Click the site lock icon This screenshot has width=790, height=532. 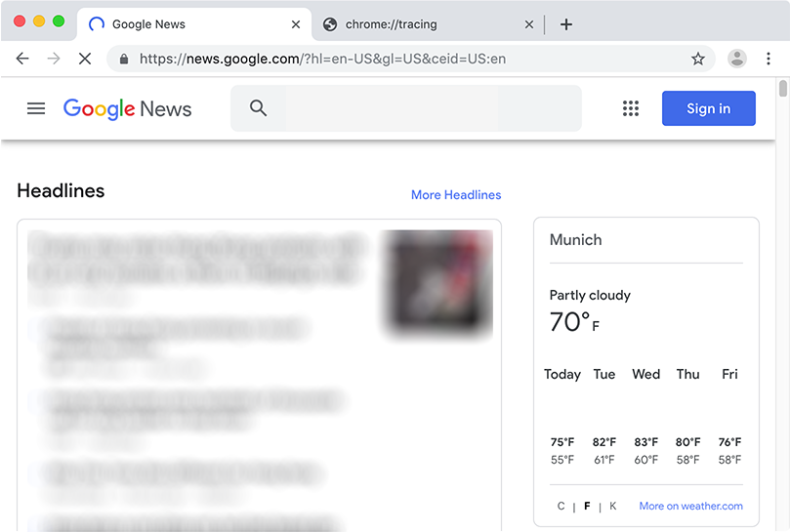pyautogui.click(x=124, y=59)
